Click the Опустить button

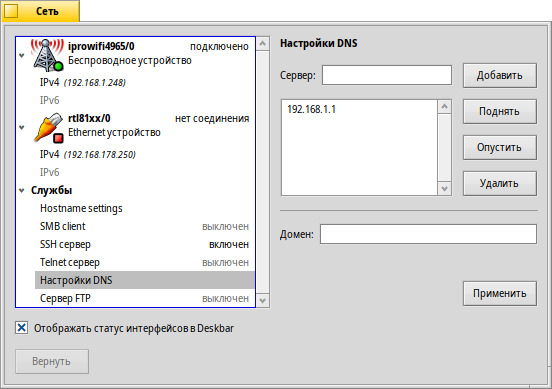pyautogui.click(x=500, y=148)
